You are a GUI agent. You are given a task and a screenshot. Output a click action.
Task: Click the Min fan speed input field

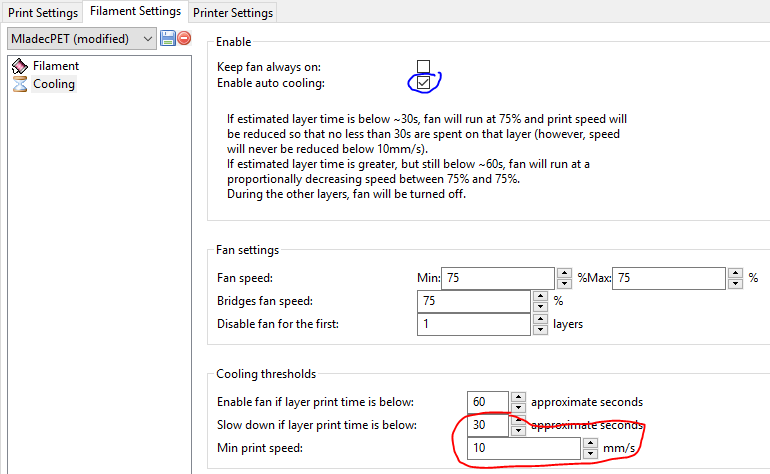click(x=497, y=278)
